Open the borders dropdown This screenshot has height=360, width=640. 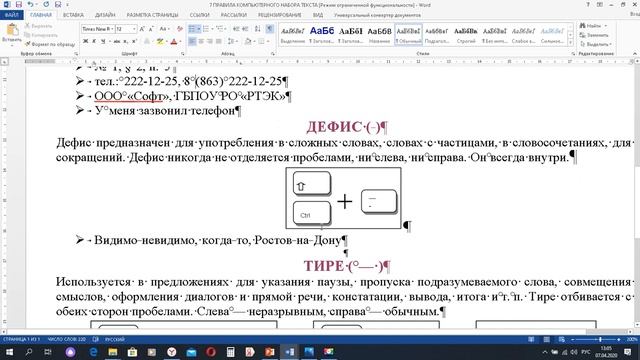click(268, 41)
